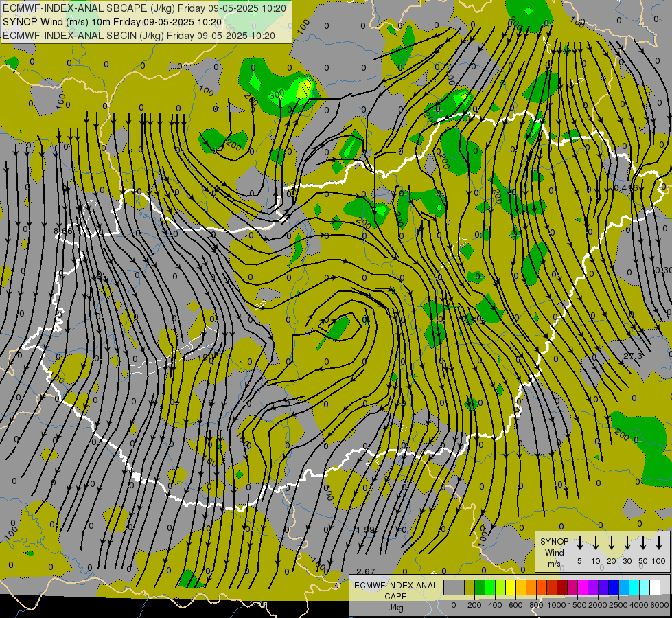Click the SBCIN title line
Screen dimensions: 672x618
139,36
